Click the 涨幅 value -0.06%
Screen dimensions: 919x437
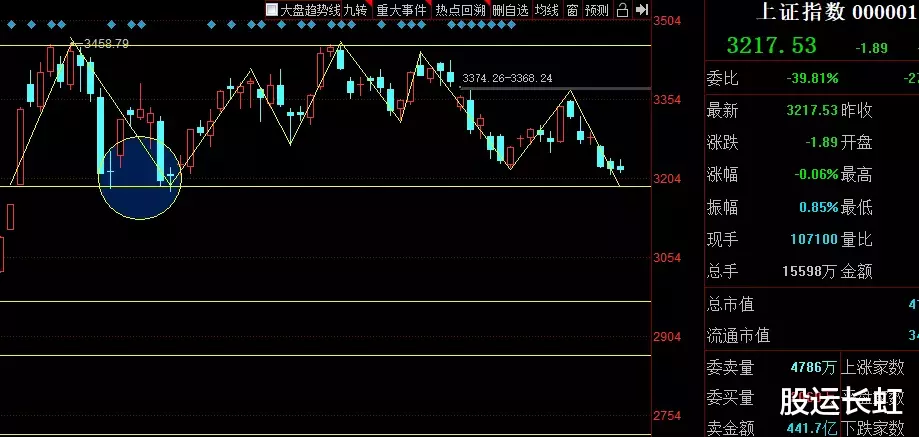tap(816, 175)
